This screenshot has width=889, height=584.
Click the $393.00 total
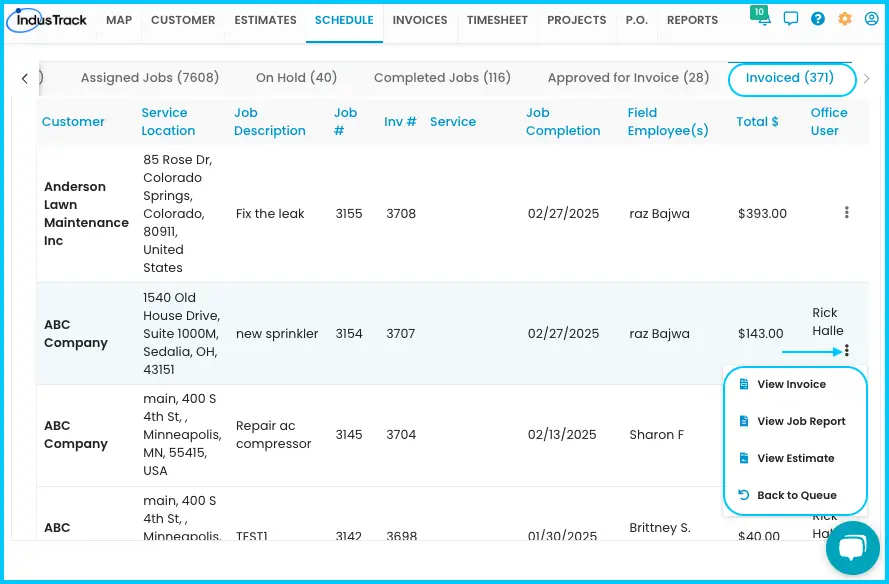click(762, 214)
